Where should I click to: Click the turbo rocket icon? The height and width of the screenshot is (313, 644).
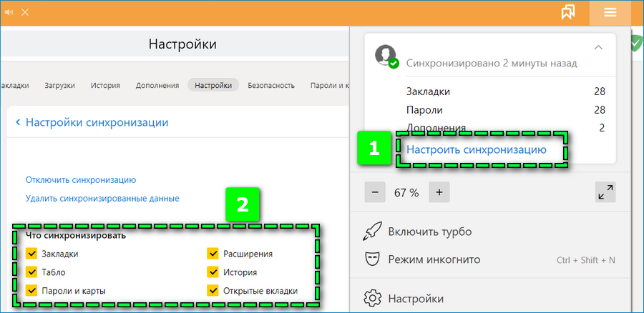coord(373,232)
